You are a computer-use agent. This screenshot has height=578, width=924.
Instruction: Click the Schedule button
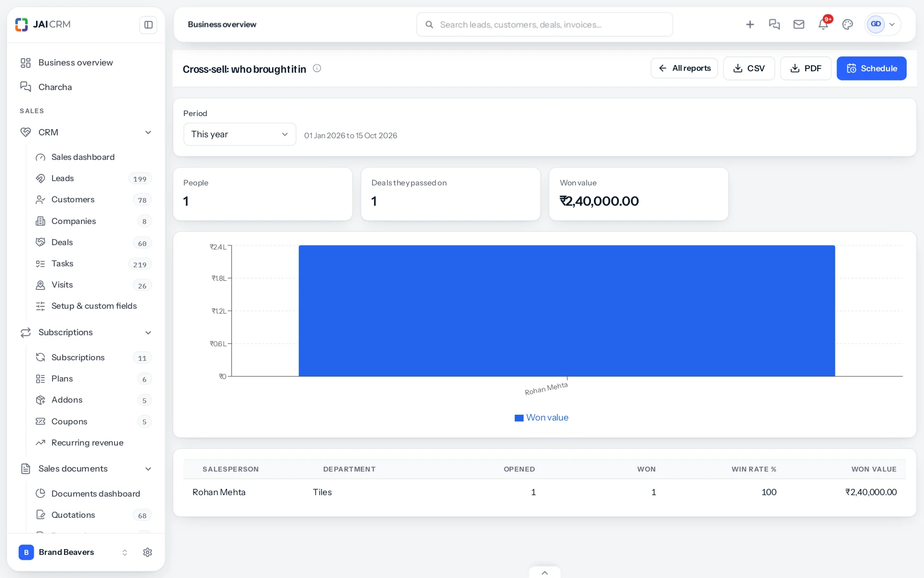872,68
